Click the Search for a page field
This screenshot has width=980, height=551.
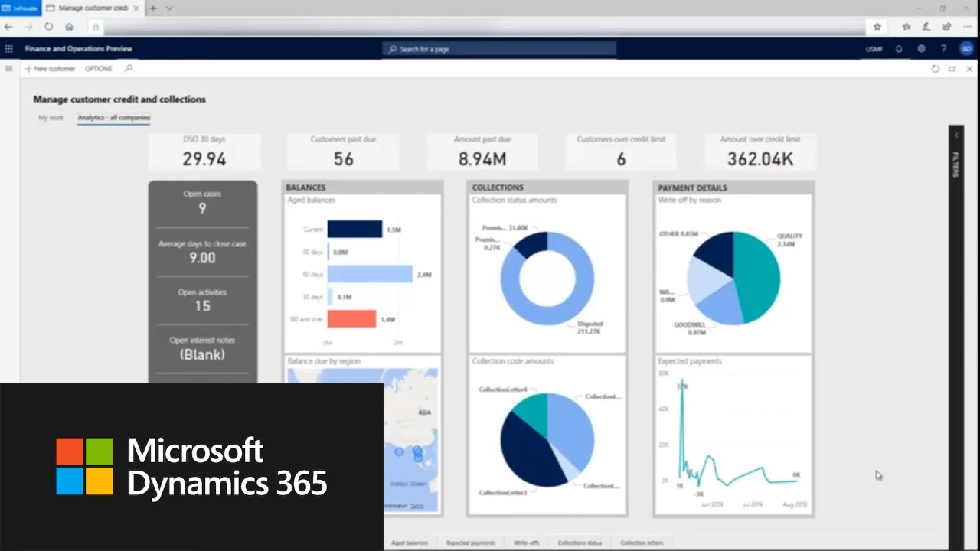click(499, 49)
